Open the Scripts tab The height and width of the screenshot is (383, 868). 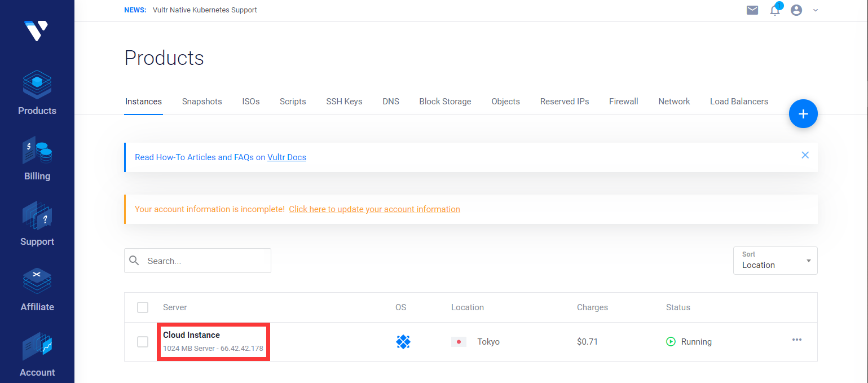click(x=293, y=102)
